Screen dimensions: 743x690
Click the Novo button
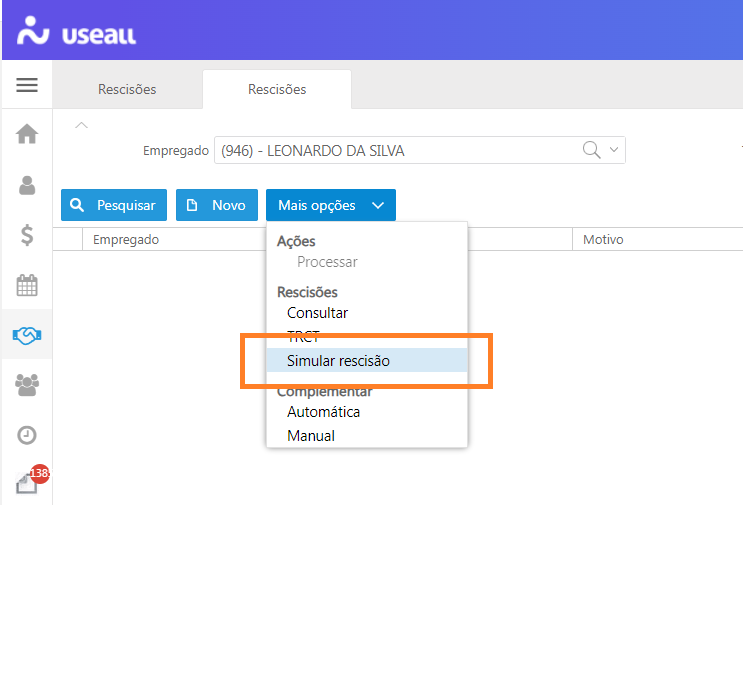[217, 205]
